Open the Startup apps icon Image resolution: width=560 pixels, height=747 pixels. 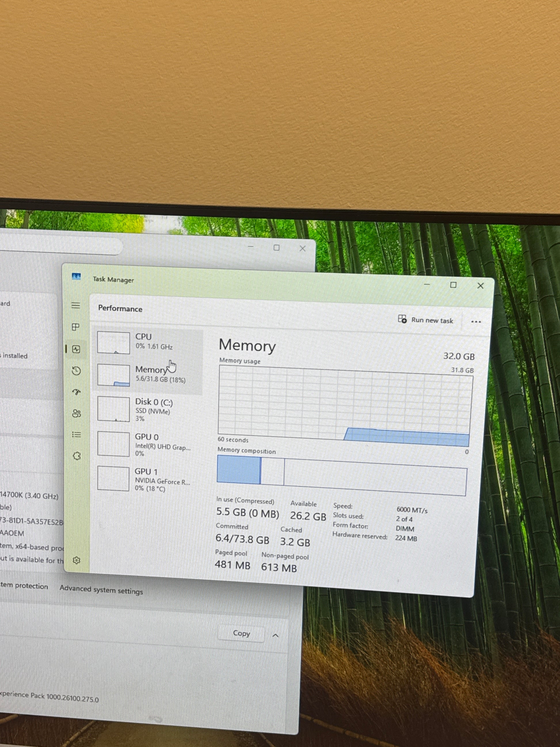pyautogui.click(x=77, y=392)
